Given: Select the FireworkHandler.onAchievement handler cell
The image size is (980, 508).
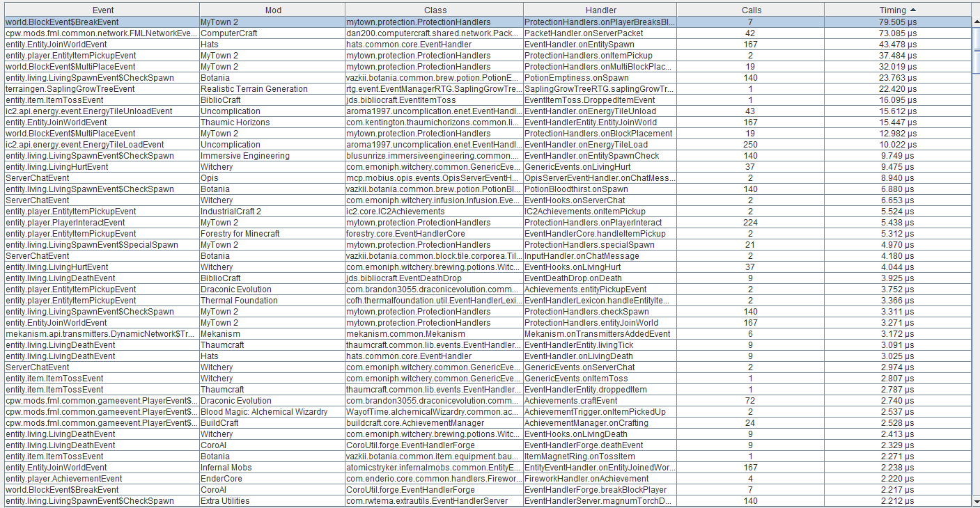Looking at the screenshot, I should click(x=600, y=479).
